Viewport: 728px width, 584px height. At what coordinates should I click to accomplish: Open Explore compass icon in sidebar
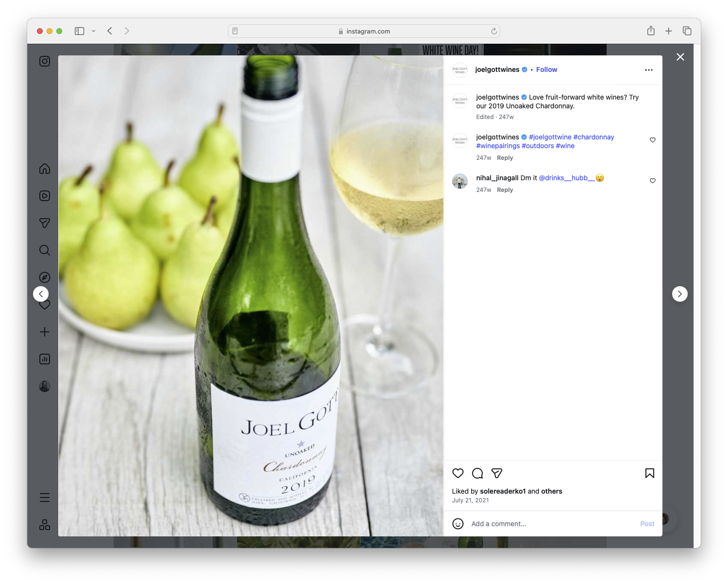point(45,277)
